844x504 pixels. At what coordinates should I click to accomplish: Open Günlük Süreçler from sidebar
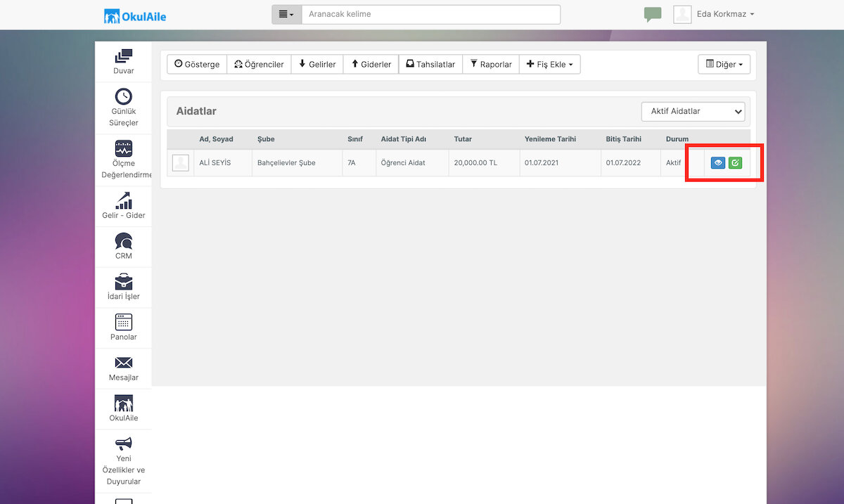click(123, 108)
